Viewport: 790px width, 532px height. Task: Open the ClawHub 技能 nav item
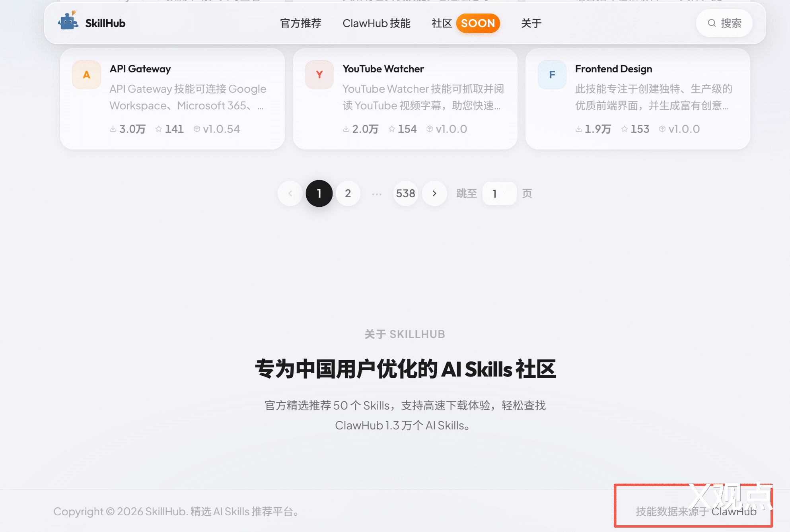pos(376,23)
